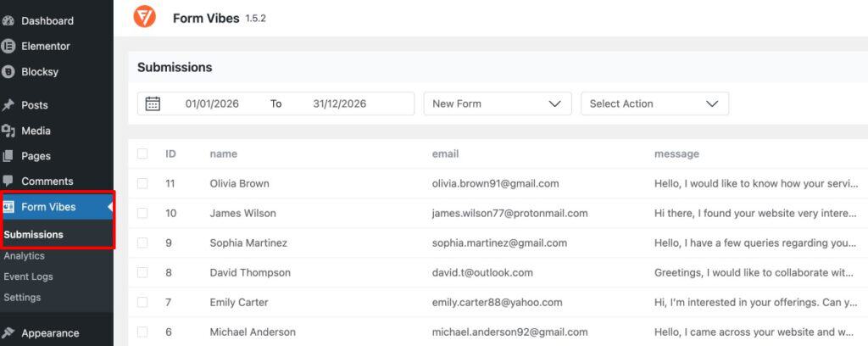Open the Comments menu item
The height and width of the screenshot is (346, 868).
47,181
